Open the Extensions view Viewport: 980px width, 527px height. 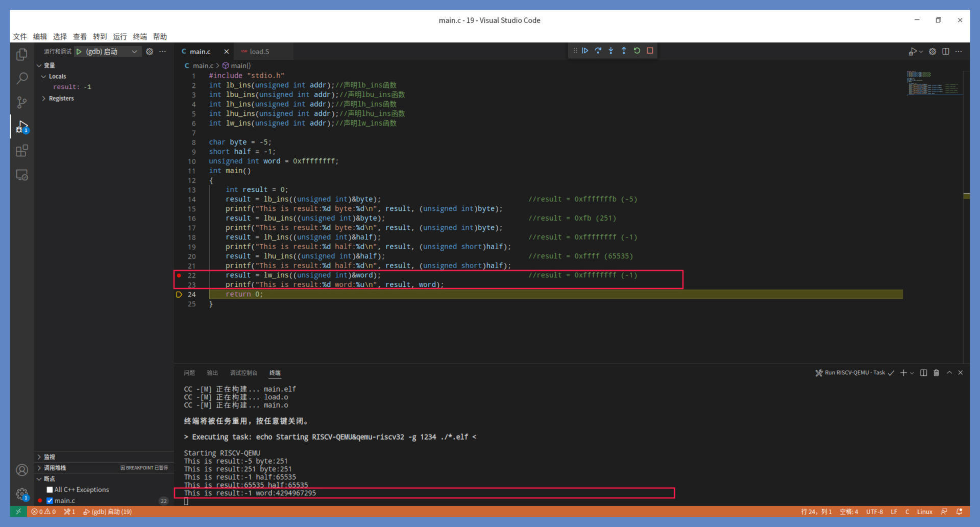click(x=22, y=151)
